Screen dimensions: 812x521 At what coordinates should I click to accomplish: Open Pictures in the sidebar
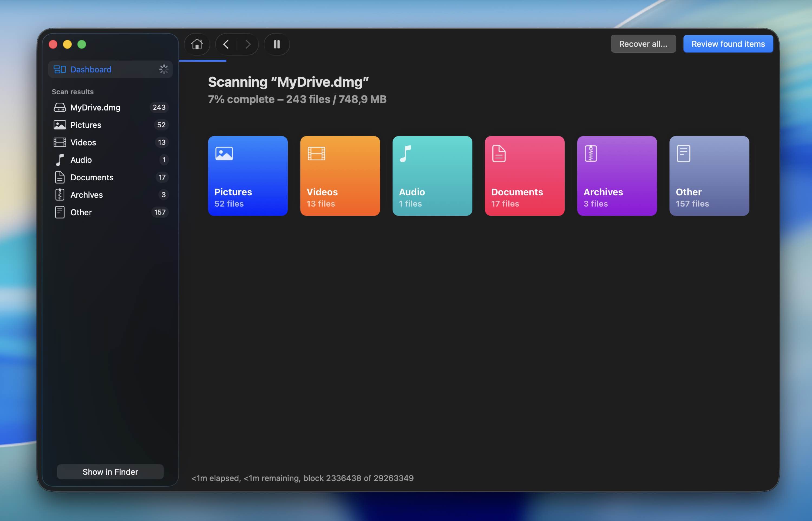pyautogui.click(x=86, y=125)
